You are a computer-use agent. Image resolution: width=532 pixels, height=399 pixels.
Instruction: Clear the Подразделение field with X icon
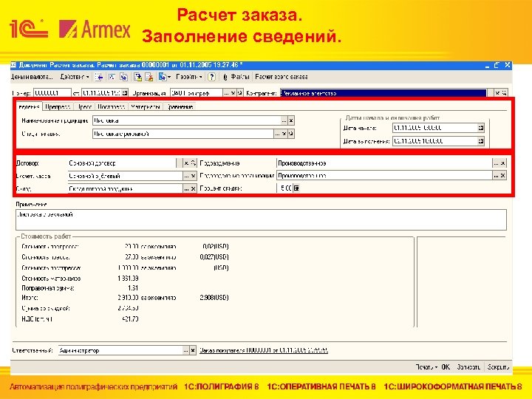[x=503, y=163]
